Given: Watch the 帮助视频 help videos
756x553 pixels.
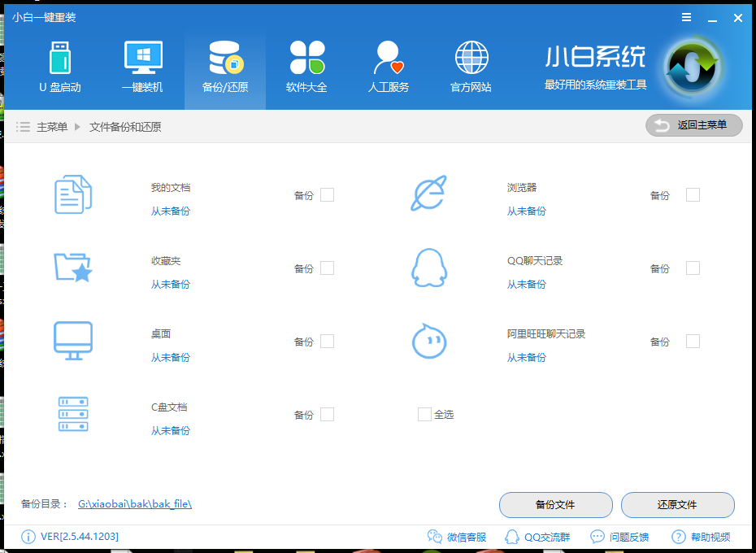Looking at the screenshot, I should 701,537.
